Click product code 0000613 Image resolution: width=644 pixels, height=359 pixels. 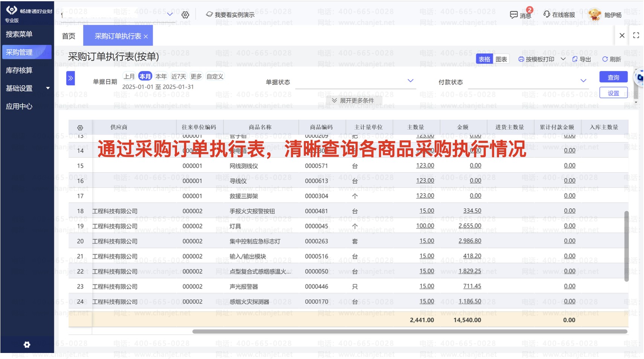(316, 181)
